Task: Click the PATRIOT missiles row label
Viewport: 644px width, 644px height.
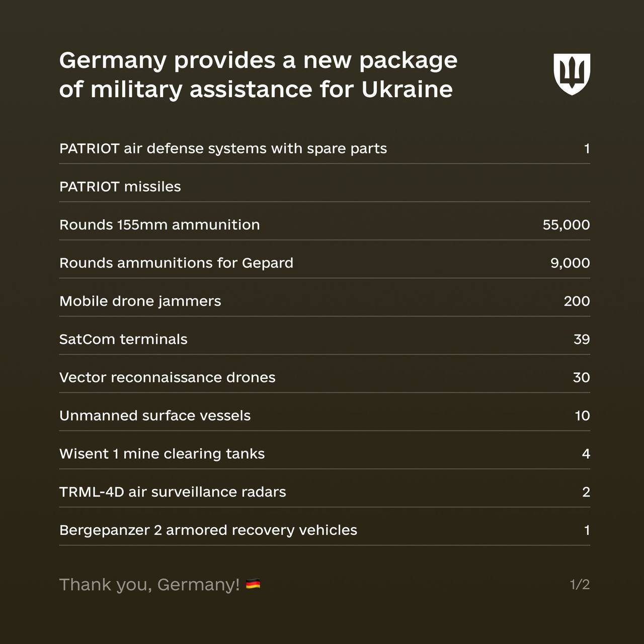Action: pos(120,187)
